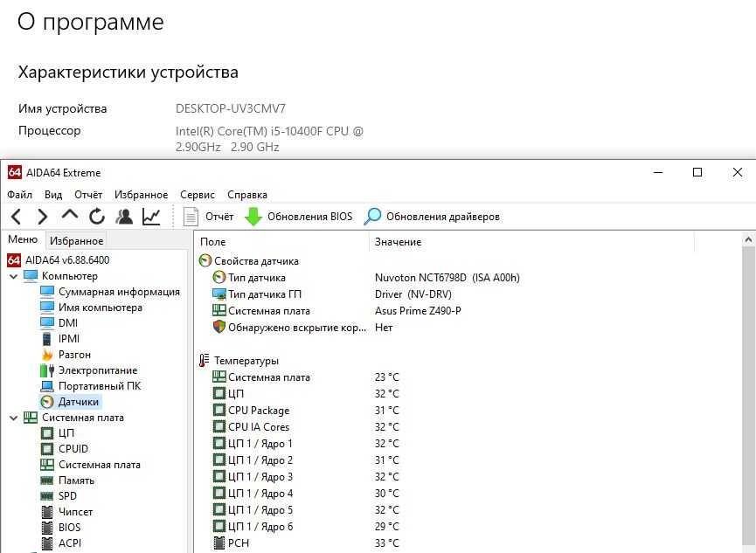756x553 pixels.
Task: Open the Отчёт menu in menu bar
Action: point(88,195)
